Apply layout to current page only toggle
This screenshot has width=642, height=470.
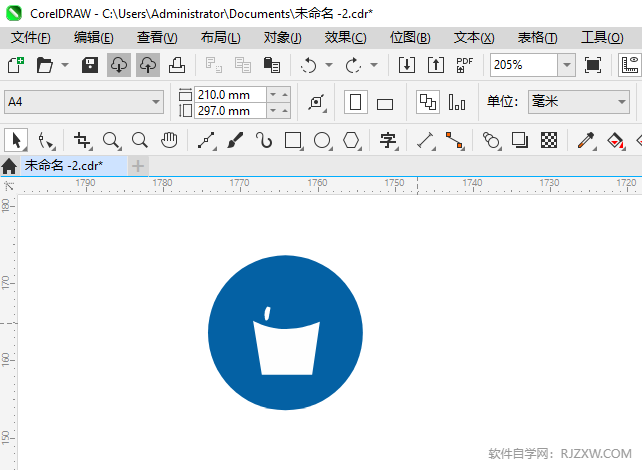click(x=457, y=102)
